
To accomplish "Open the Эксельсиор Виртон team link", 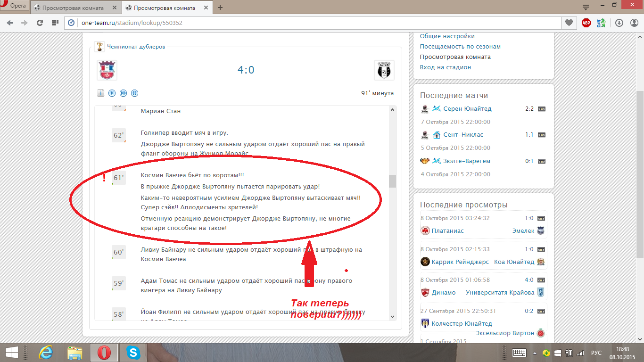I will pyautogui.click(x=505, y=333).
